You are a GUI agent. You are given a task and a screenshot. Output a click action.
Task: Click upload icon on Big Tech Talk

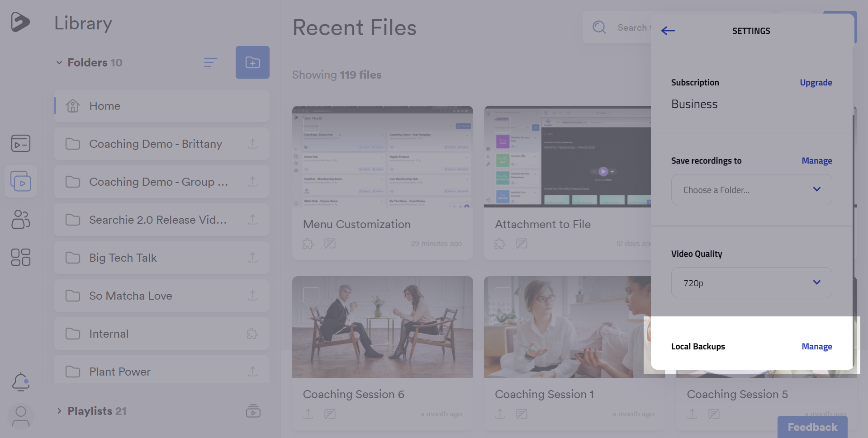coord(253,258)
